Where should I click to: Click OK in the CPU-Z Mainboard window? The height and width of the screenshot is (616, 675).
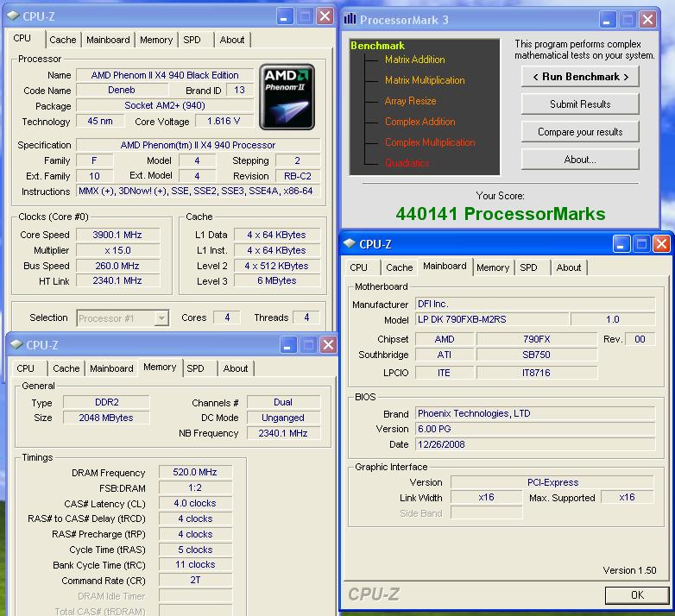coord(637,595)
